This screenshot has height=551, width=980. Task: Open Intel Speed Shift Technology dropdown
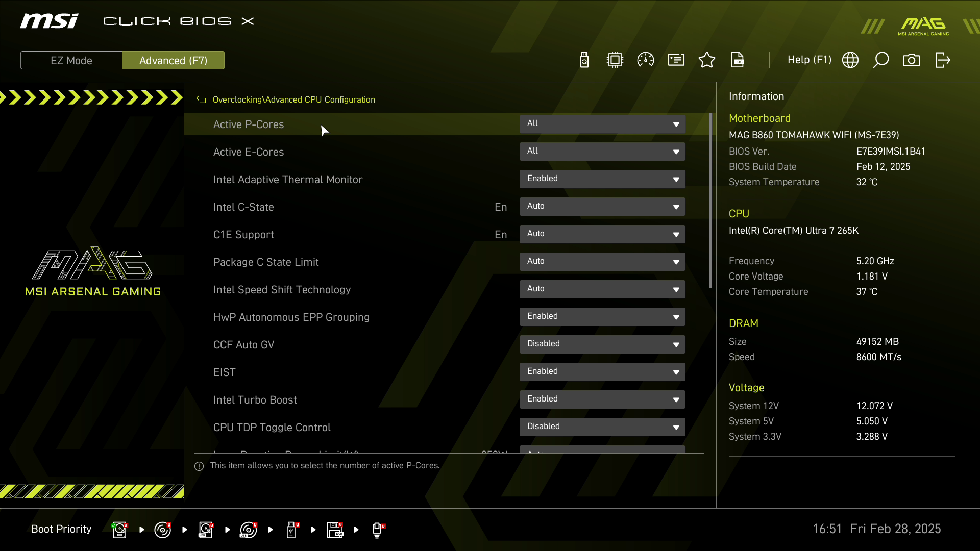[602, 289]
